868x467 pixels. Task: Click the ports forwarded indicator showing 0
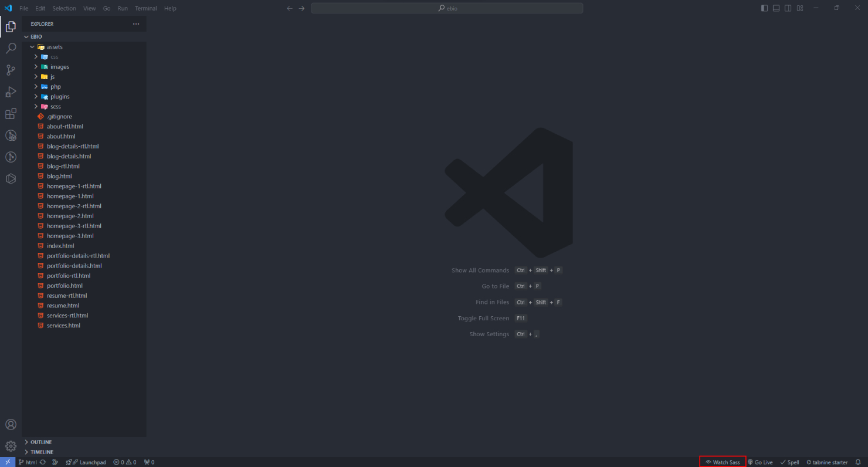point(149,462)
